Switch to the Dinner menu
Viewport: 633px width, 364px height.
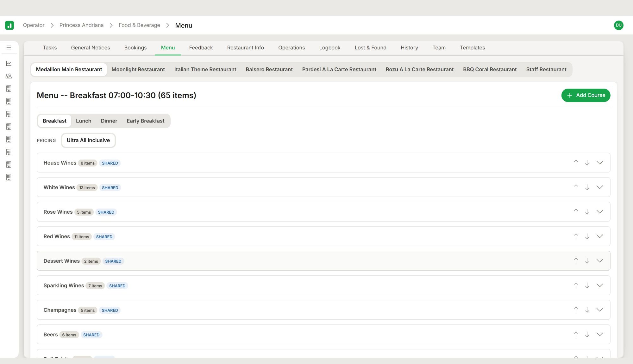click(109, 121)
